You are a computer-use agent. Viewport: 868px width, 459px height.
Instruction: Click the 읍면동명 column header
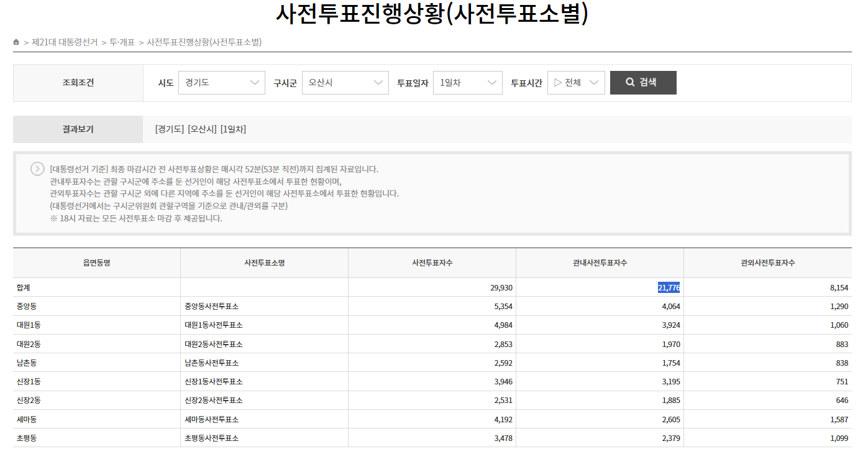pos(96,263)
